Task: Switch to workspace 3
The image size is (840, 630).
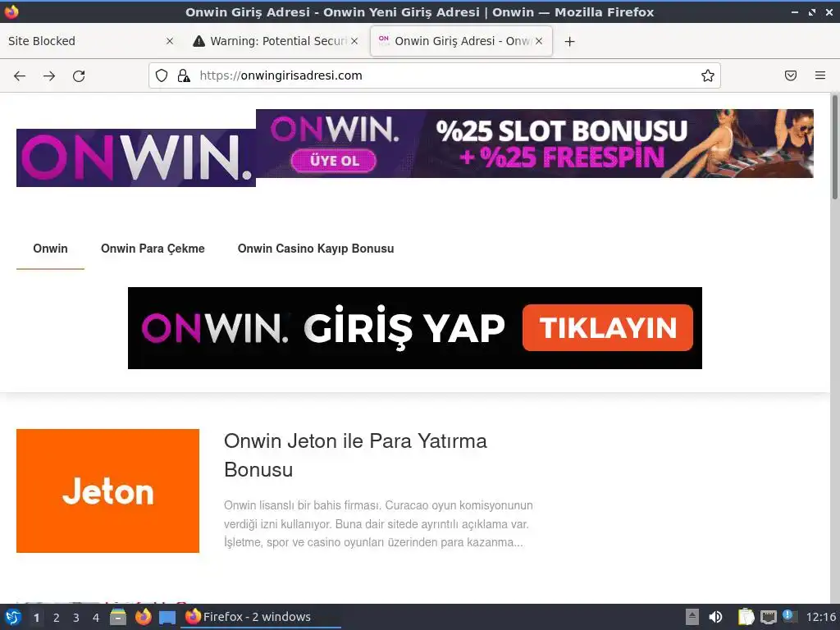Action: pyautogui.click(x=76, y=618)
